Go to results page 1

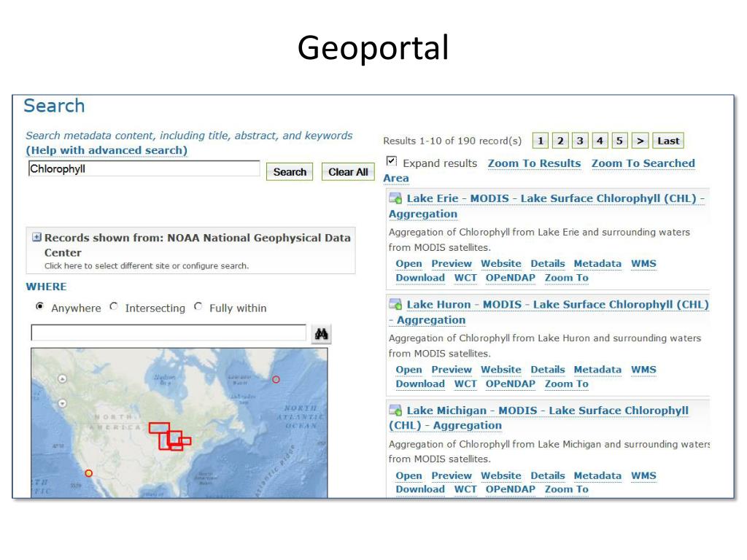pyautogui.click(x=541, y=141)
